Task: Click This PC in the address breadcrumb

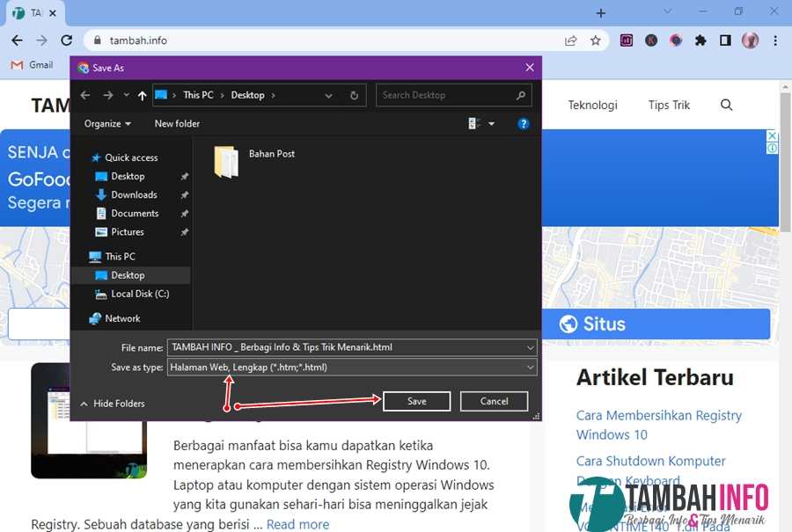Action: tap(198, 95)
